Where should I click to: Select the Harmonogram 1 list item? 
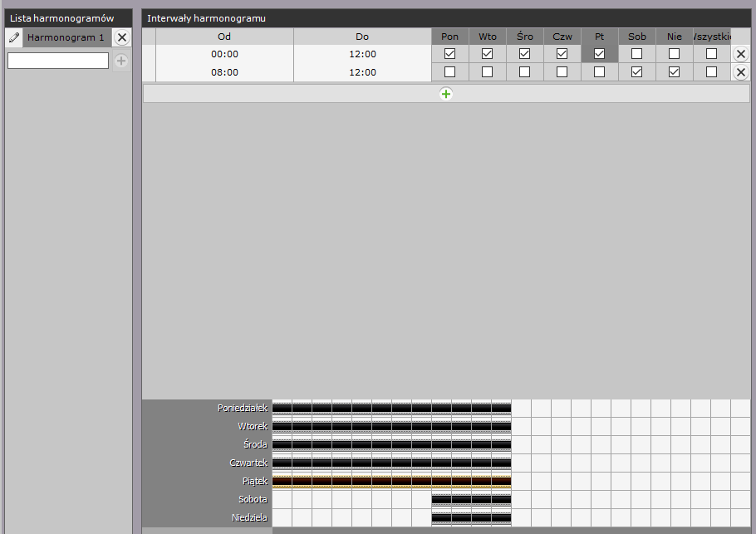pyautogui.click(x=66, y=37)
